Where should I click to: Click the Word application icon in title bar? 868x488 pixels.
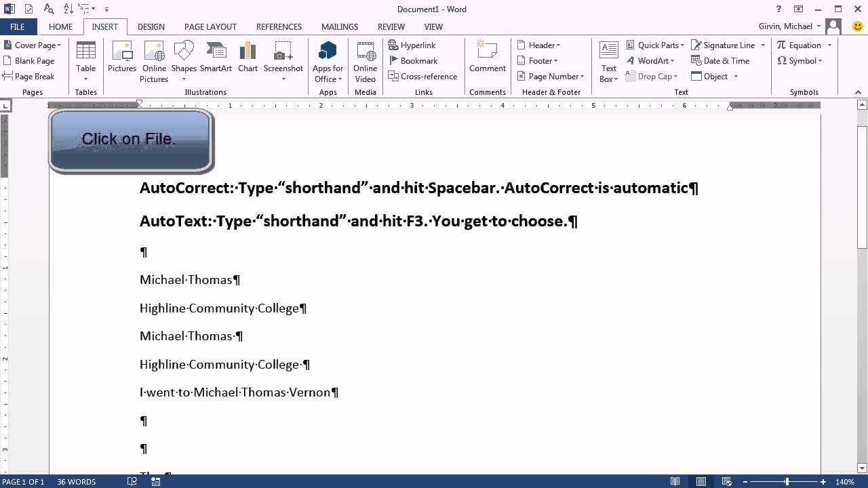tap(8, 9)
